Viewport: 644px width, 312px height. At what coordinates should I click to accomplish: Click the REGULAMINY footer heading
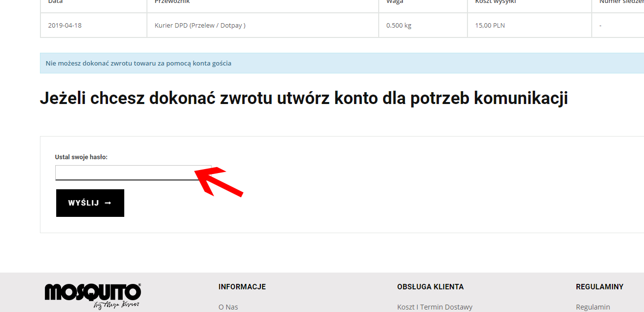[599, 287]
